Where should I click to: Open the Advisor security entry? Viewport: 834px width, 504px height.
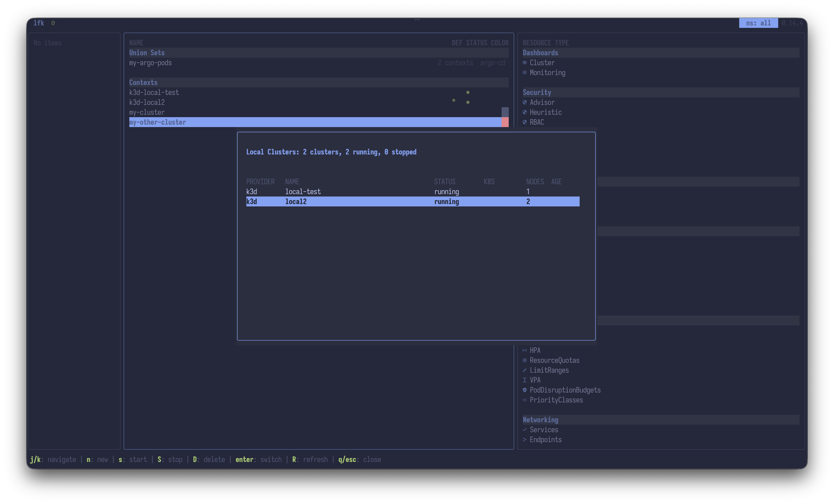click(542, 102)
